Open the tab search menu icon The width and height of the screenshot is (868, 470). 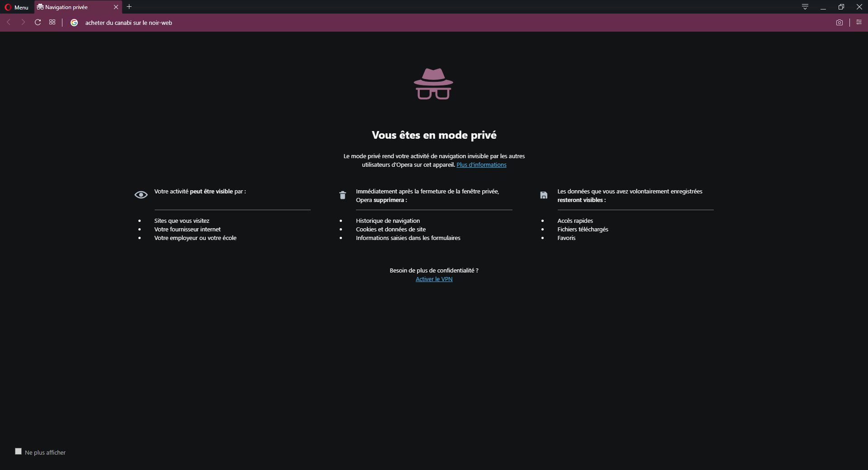[x=805, y=7]
